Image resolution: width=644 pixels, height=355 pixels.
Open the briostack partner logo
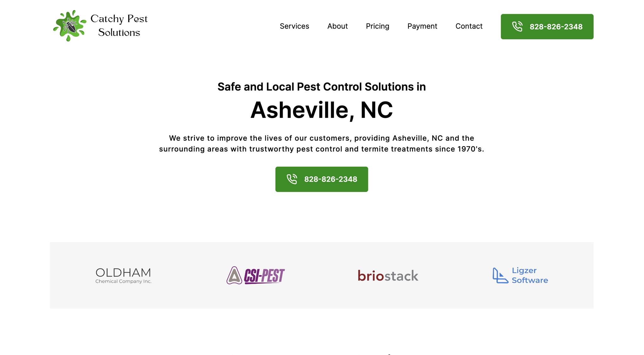pyautogui.click(x=388, y=276)
